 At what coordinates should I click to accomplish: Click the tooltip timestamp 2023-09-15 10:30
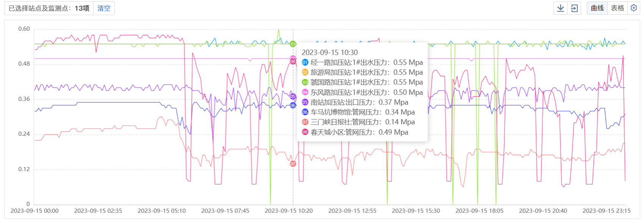pyautogui.click(x=329, y=52)
